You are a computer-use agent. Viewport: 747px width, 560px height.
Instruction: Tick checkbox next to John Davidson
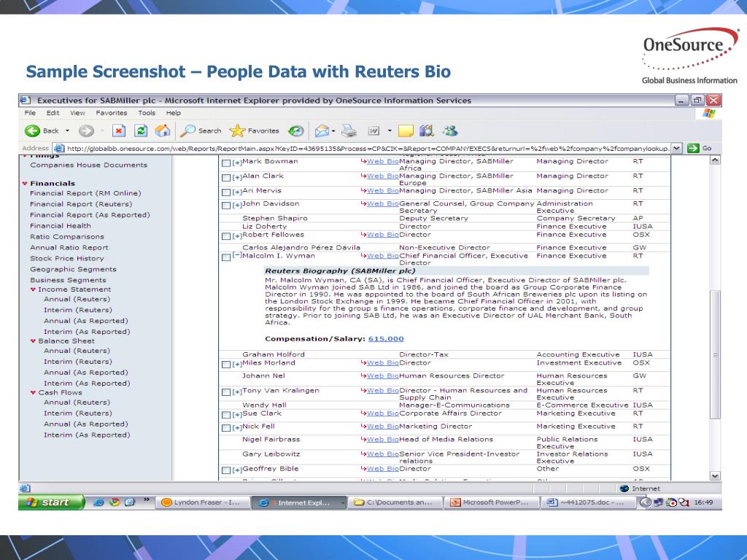pos(226,205)
